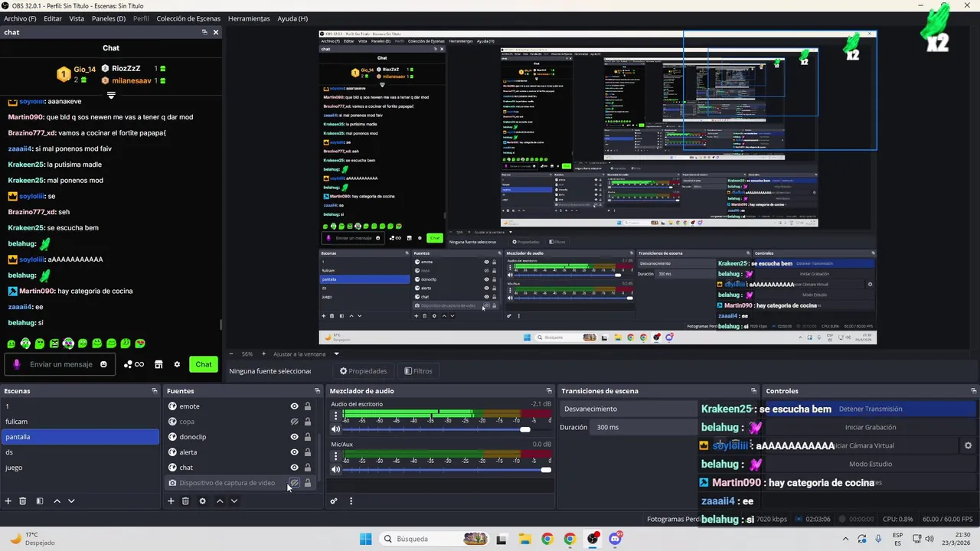Float the Escenas dock panel icon
980x551 pixels.
click(x=155, y=391)
